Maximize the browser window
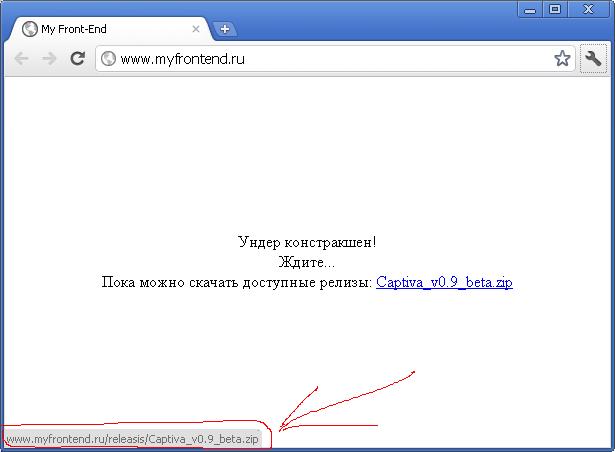Screen dimensions: 615x452 point(555,9)
